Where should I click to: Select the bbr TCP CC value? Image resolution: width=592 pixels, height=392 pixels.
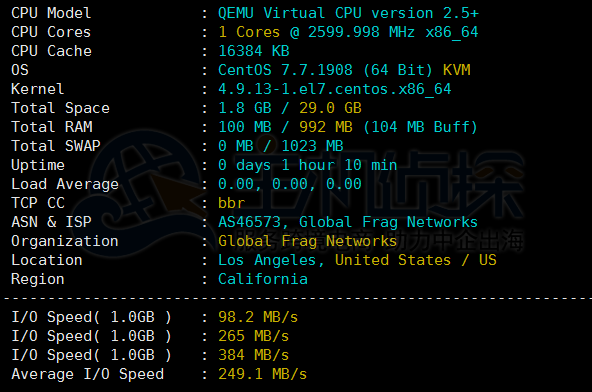click(x=231, y=203)
